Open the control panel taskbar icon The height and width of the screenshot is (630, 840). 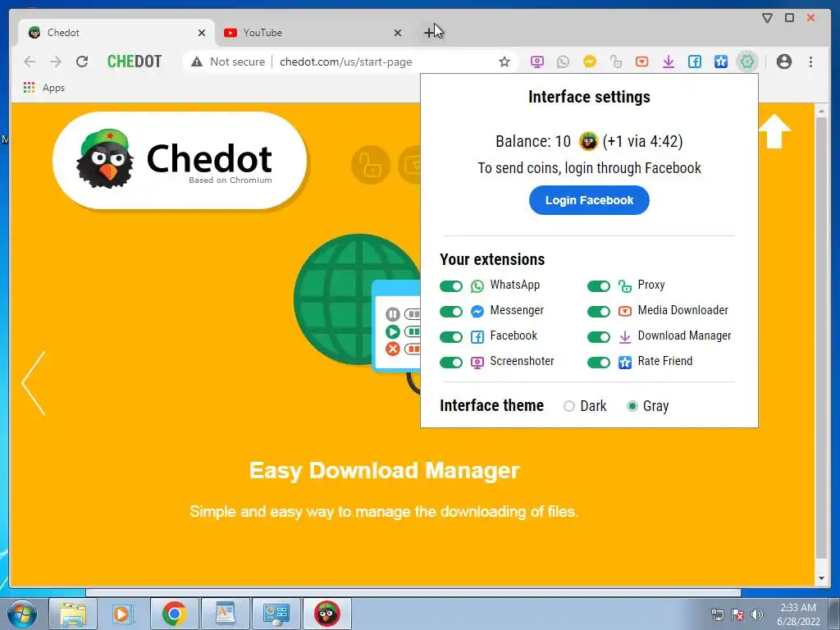(x=276, y=614)
